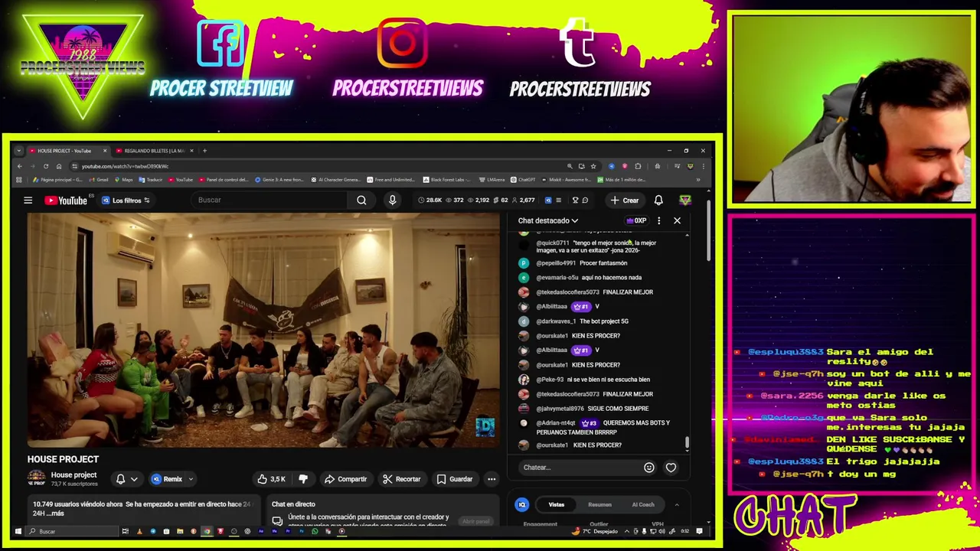This screenshot has height=551, width=980.
Task: Open the account avatar menu
Action: [x=685, y=201]
